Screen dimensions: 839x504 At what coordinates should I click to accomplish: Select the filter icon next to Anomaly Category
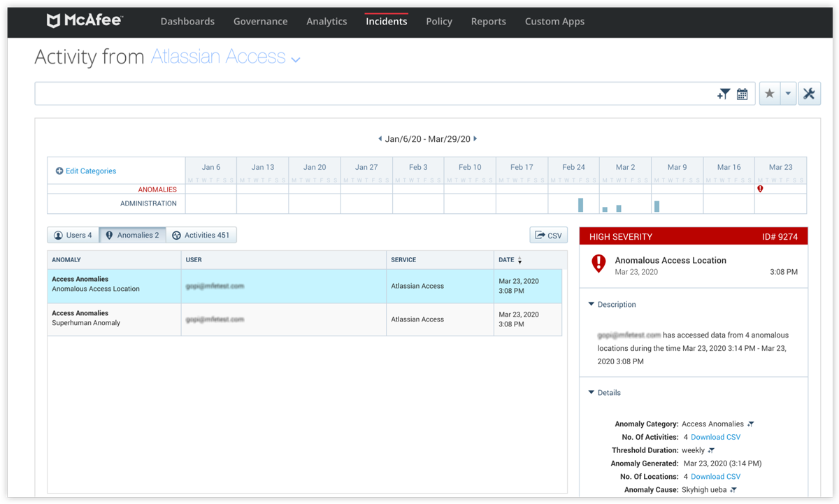pyautogui.click(x=750, y=424)
